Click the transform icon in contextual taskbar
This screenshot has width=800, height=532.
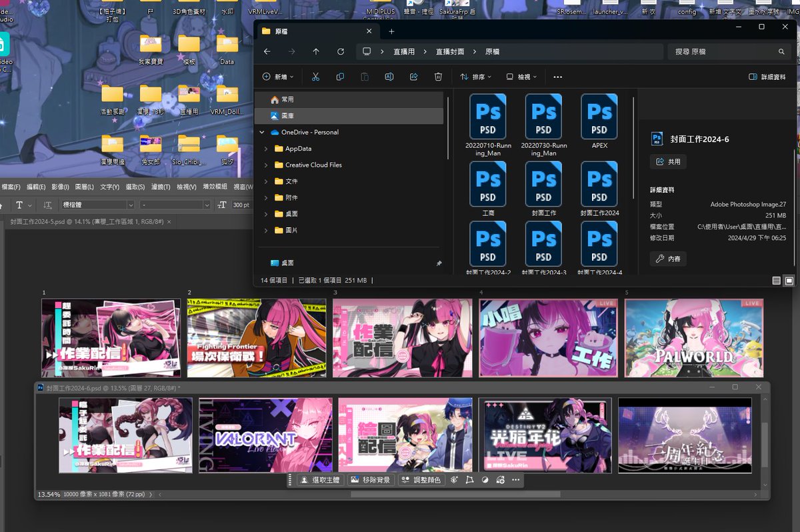coord(469,480)
